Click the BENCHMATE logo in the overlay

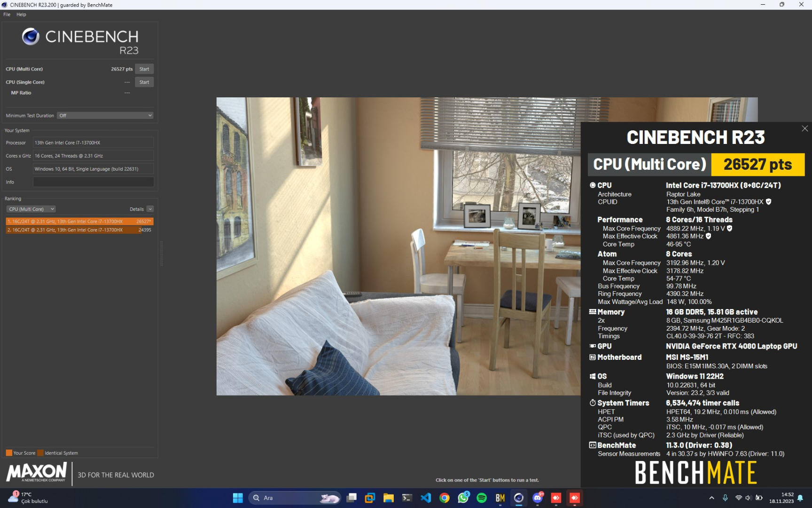[695, 473]
